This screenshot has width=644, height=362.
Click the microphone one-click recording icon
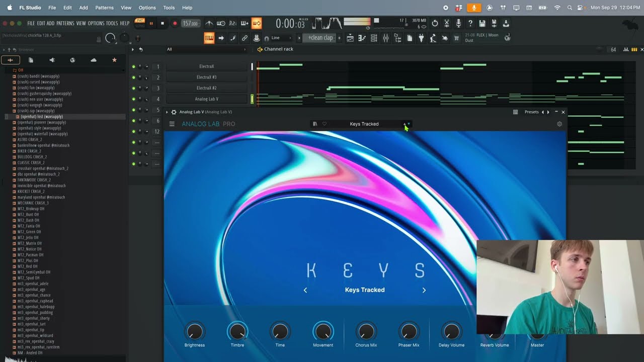point(458,24)
